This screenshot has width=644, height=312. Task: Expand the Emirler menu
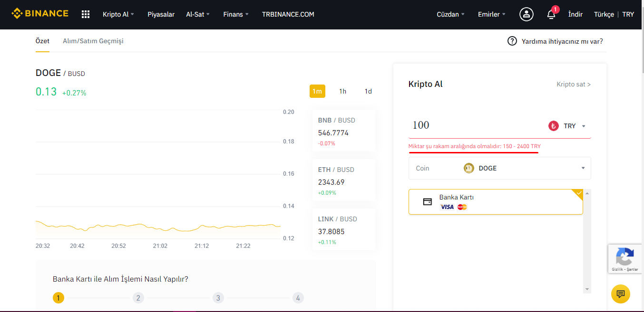tap(492, 14)
